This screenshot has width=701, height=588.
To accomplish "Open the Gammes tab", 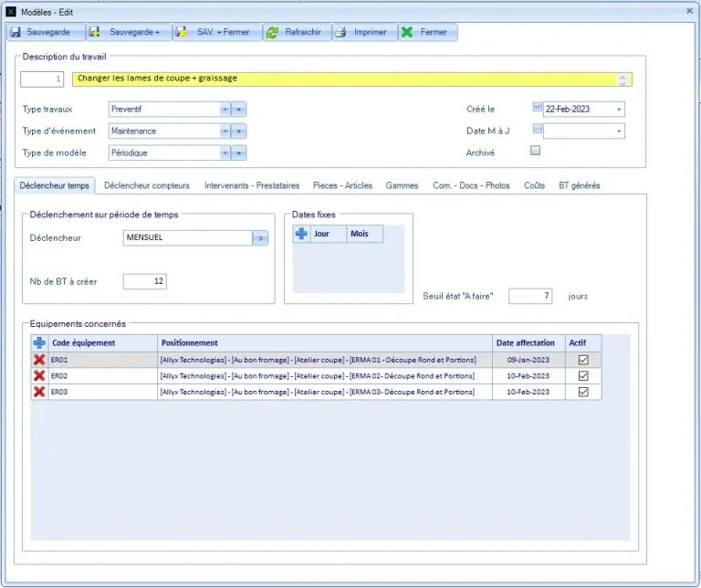I will [x=402, y=185].
